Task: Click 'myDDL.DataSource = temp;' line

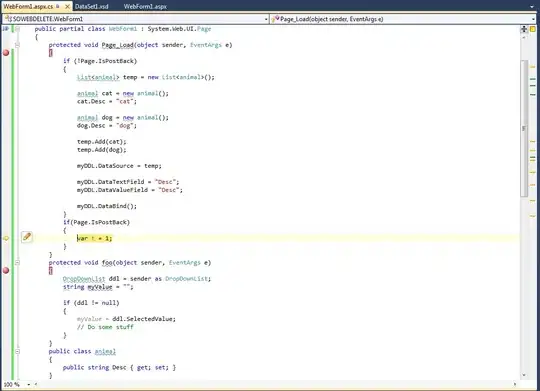Action: (x=119, y=166)
